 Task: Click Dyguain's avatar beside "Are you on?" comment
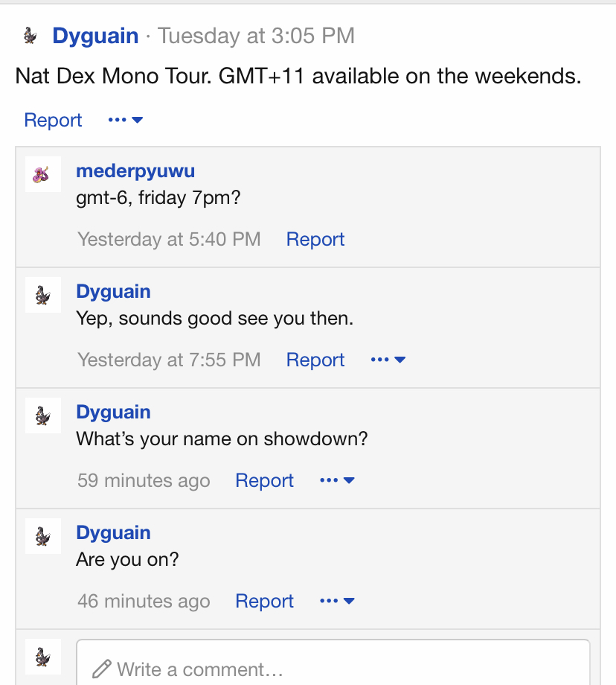tap(43, 536)
